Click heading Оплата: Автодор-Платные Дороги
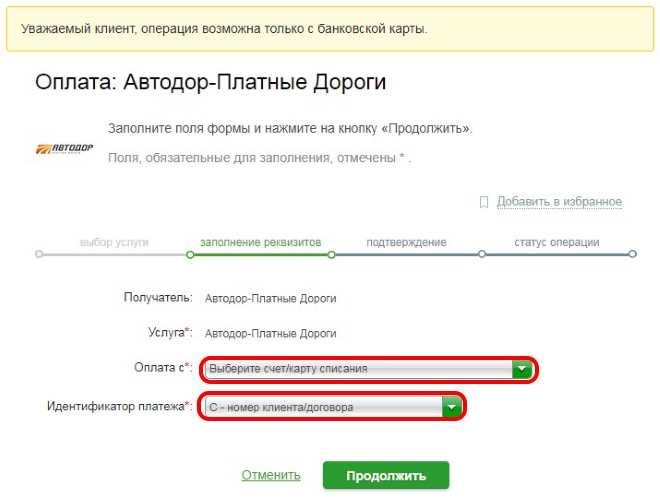660x499 pixels. coord(210,82)
